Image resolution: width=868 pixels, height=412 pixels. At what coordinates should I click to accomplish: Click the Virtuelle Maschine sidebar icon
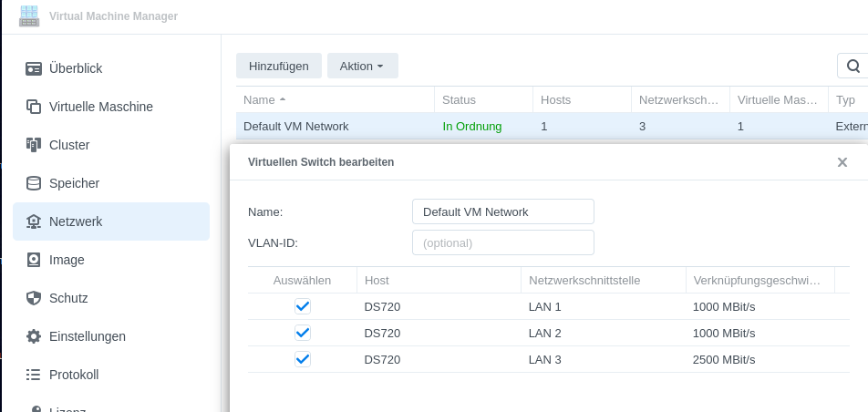coord(34,107)
